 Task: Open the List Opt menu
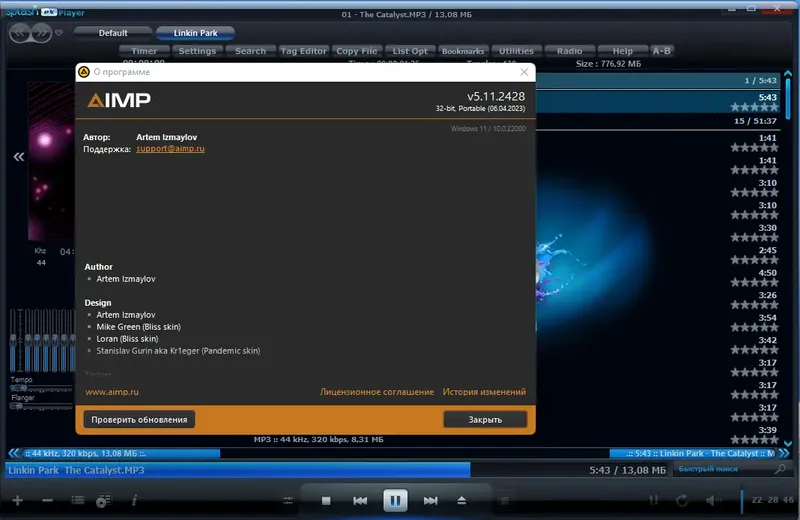(x=410, y=51)
